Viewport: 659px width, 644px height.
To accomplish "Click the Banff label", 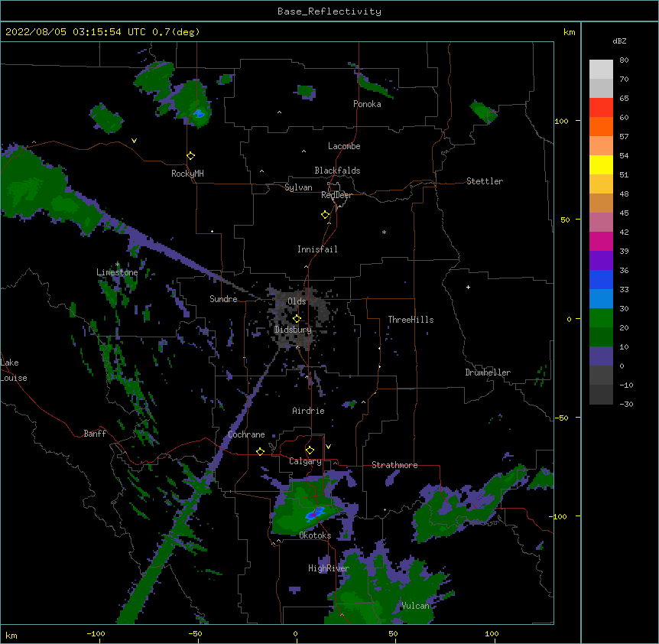I will (x=95, y=434).
